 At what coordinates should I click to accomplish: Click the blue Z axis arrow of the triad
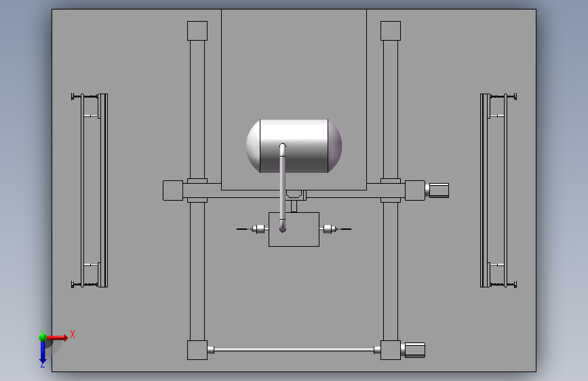pyautogui.click(x=43, y=353)
